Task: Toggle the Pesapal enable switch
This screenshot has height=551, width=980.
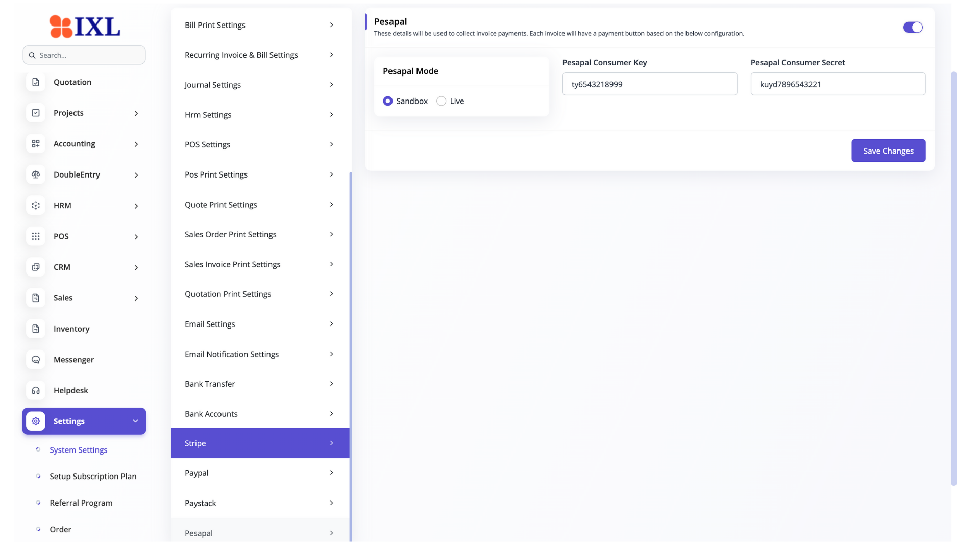Action: [913, 28]
